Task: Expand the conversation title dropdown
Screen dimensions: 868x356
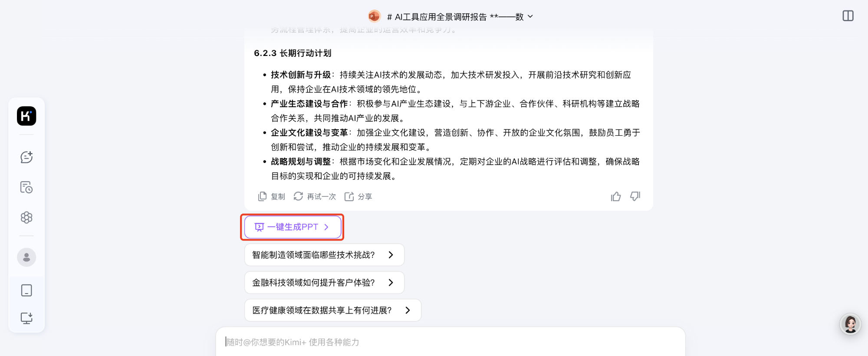Action: 530,16
